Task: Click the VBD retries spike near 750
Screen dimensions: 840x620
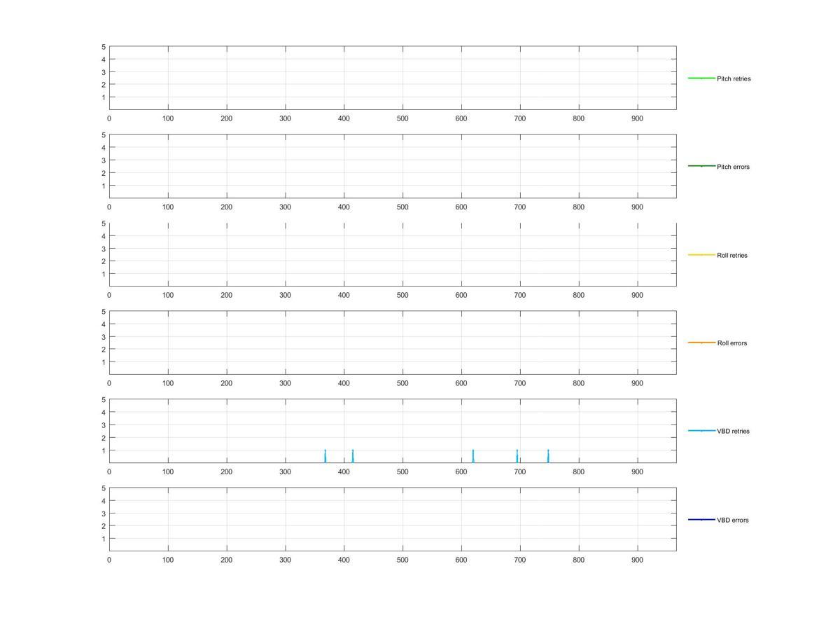Action: pos(548,456)
